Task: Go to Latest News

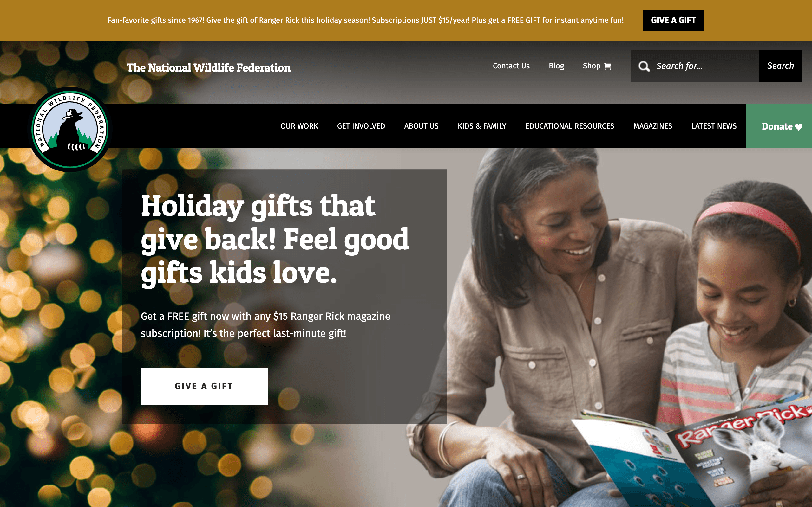Action: click(x=714, y=126)
